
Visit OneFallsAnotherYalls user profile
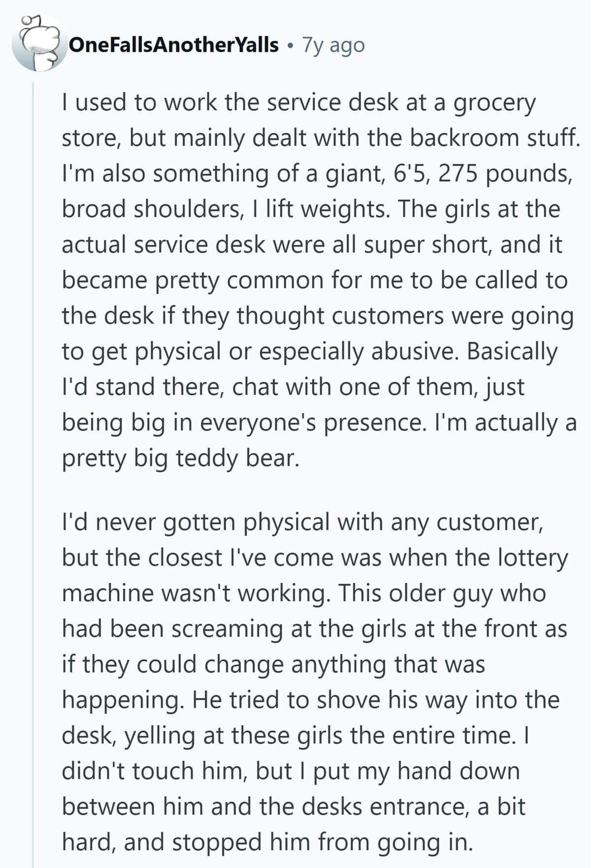coord(174,45)
